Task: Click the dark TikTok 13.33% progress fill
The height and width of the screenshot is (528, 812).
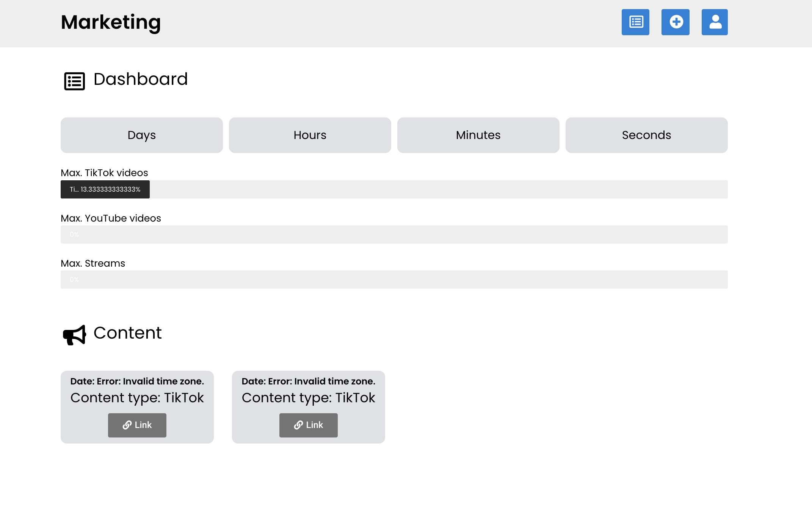Action: [x=105, y=189]
